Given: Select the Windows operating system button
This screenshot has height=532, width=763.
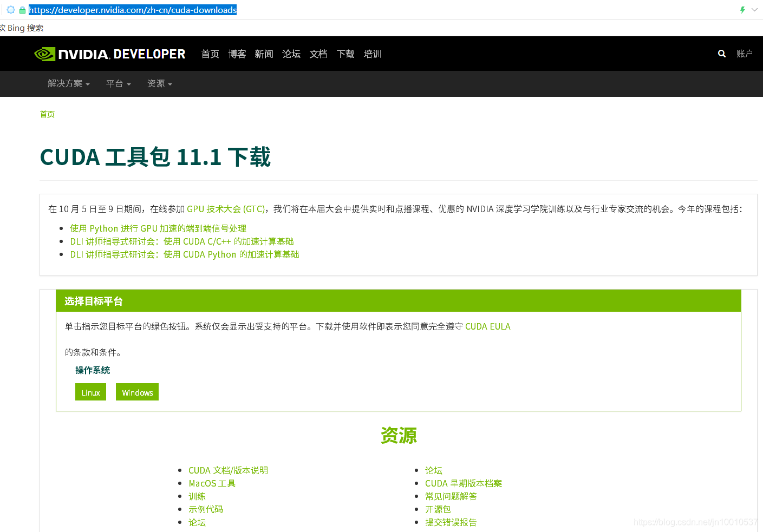Looking at the screenshot, I should coord(137,392).
